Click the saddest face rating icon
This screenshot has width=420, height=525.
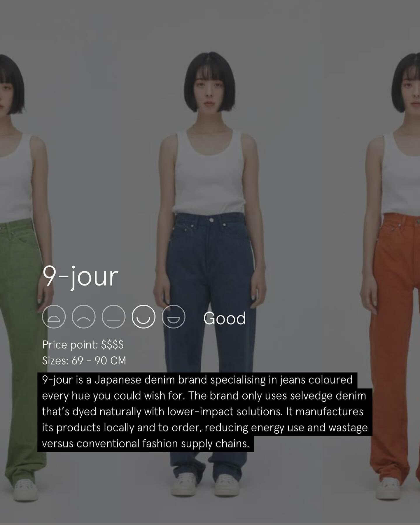[x=54, y=316]
